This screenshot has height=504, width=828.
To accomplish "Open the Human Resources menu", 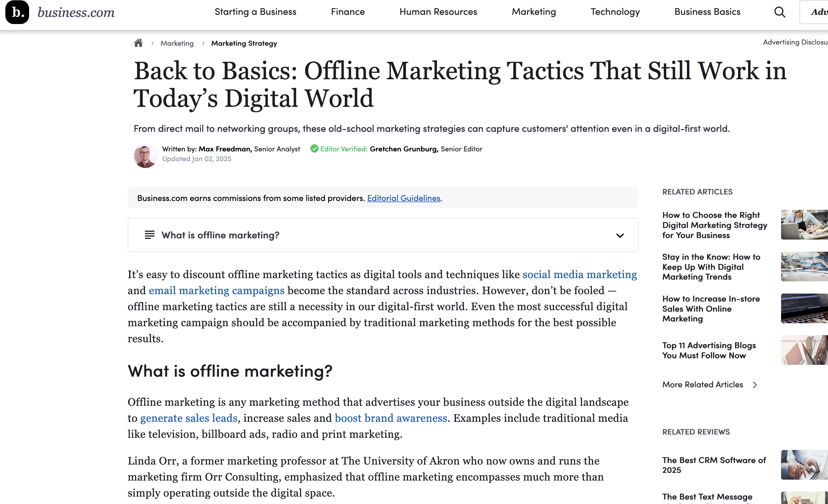I will click(x=438, y=12).
